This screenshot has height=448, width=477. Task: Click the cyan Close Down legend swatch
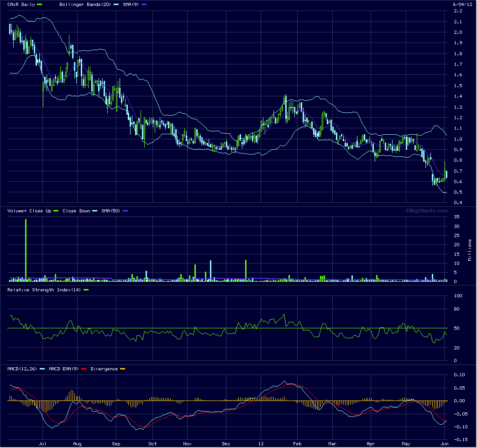click(x=94, y=211)
